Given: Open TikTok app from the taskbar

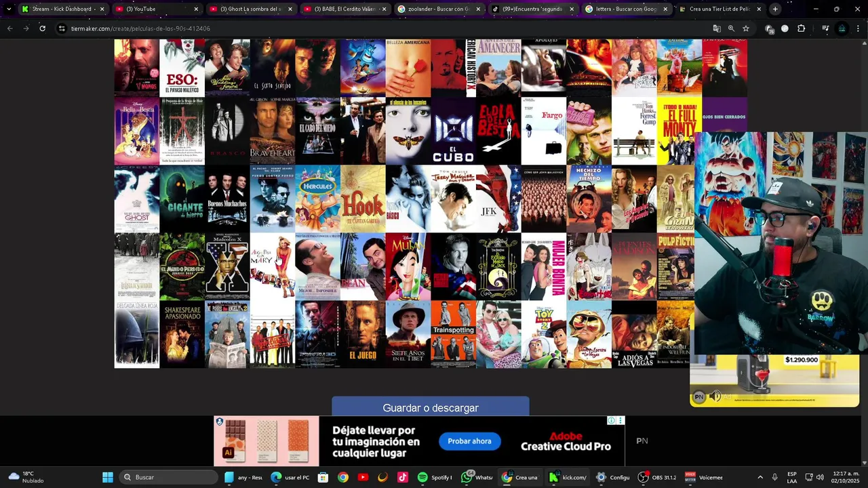Looking at the screenshot, I should click(x=403, y=477).
